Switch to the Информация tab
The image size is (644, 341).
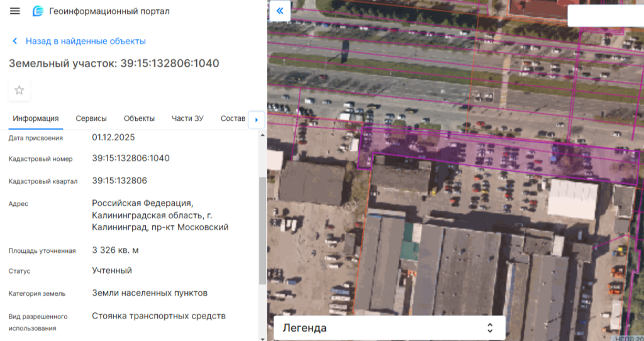36,118
